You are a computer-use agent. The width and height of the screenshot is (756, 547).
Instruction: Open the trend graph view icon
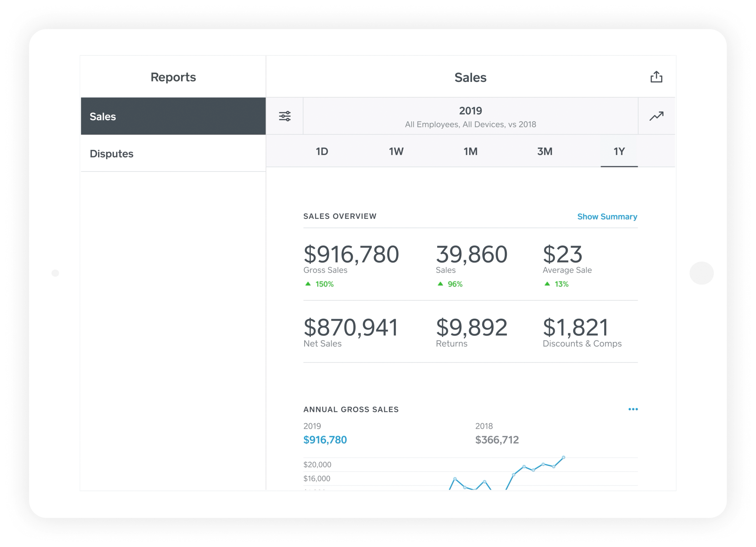point(656,116)
